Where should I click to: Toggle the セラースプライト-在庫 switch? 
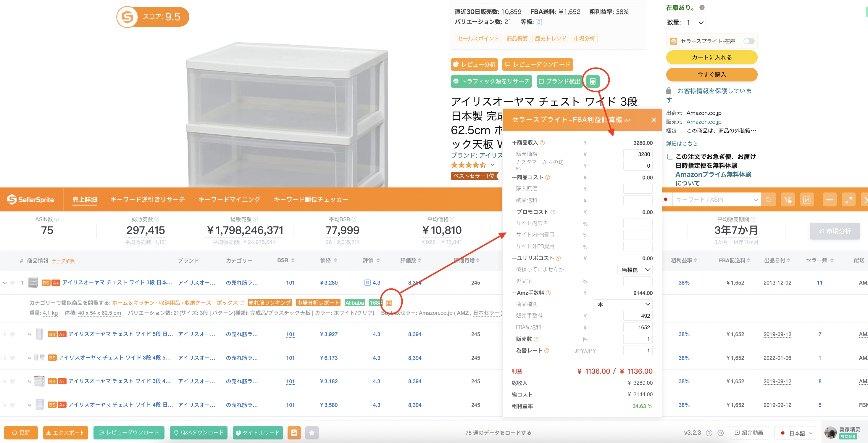tap(749, 41)
